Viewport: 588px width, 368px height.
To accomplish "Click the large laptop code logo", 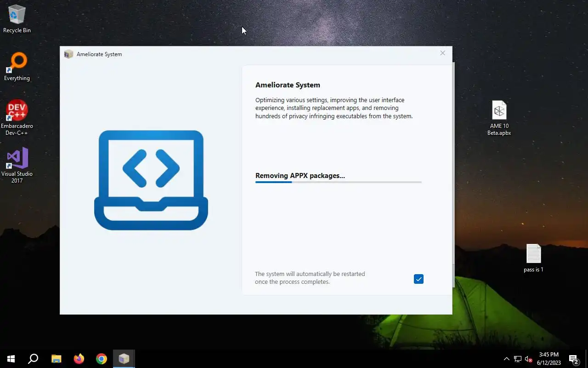I will pyautogui.click(x=151, y=180).
